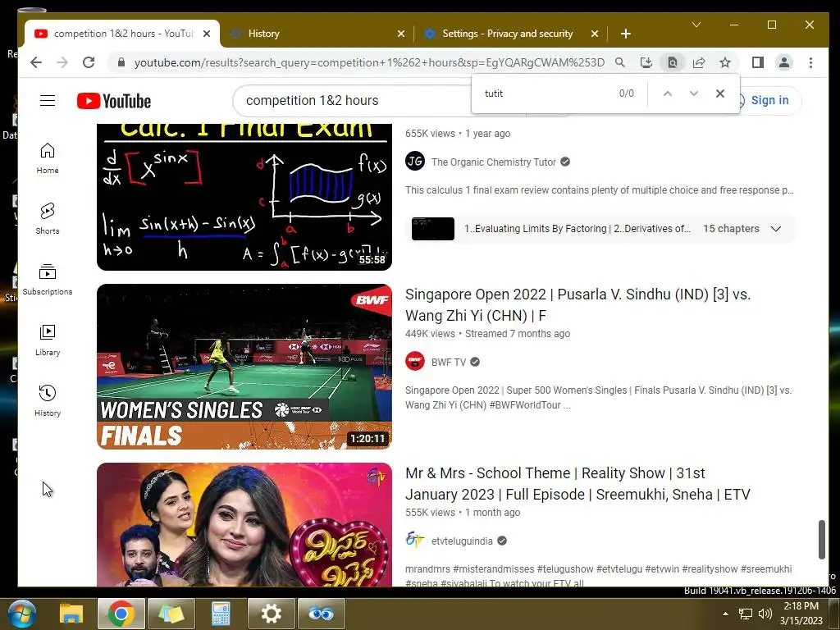Open the YouTube guide hamburger menu
Screen dimensions: 840x630
coord(48,101)
